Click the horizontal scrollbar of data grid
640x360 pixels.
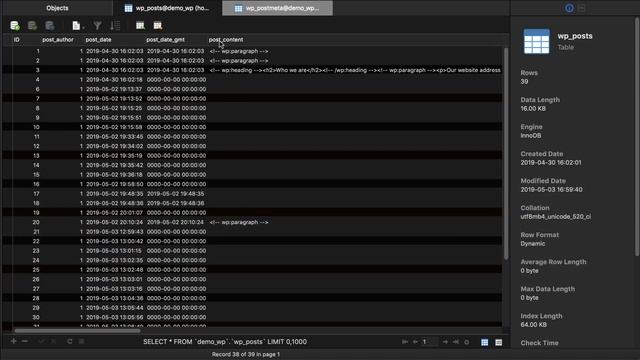(x=77, y=331)
